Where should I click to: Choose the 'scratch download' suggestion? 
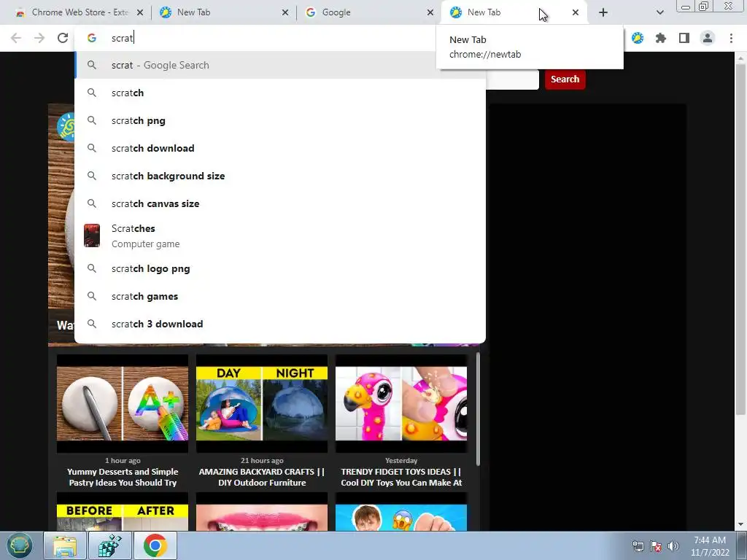coord(280,148)
